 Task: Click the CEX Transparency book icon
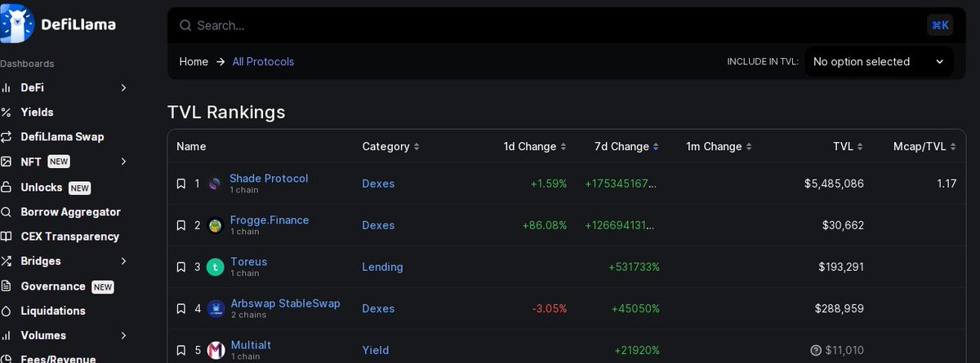(x=6, y=237)
